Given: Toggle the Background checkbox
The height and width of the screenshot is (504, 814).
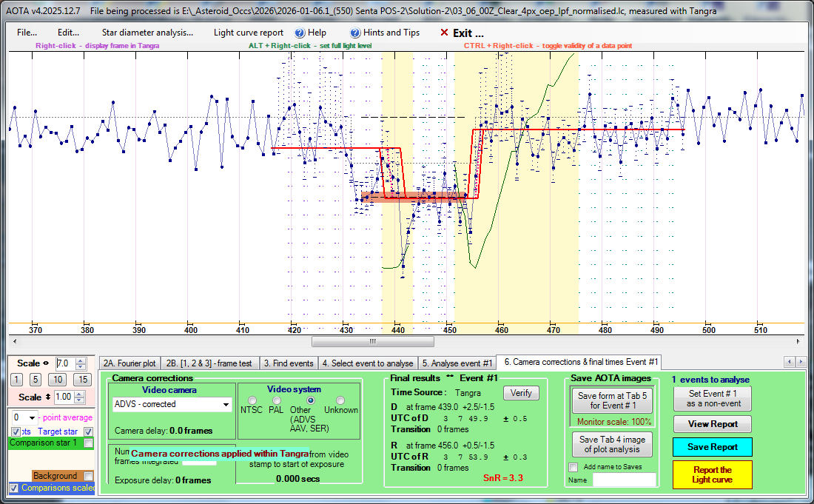Looking at the screenshot, I should click(89, 476).
